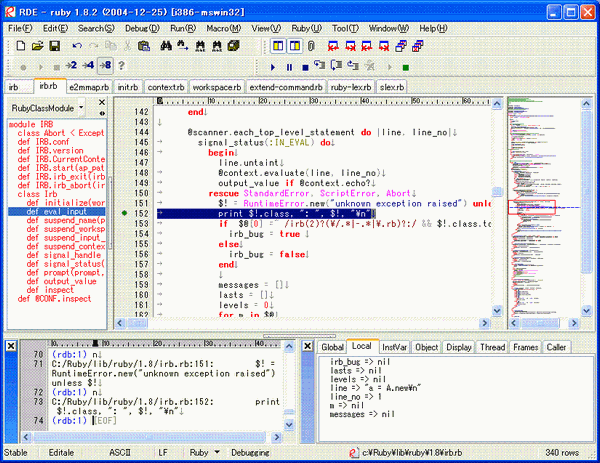The width and height of the screenshot is (600, 463).
Task: Open Find with the plain binoculars icon
Action: pyautogui.click(x=166, y=46)
